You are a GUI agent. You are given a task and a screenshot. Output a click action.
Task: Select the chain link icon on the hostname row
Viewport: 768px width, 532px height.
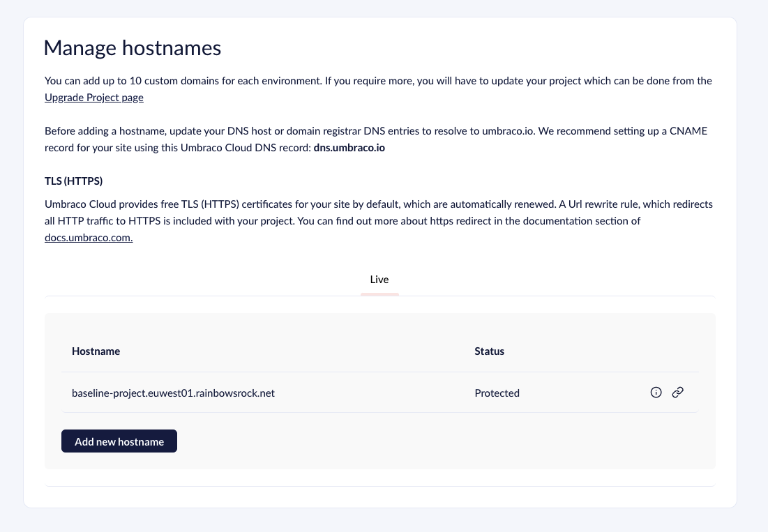[677, 393]
